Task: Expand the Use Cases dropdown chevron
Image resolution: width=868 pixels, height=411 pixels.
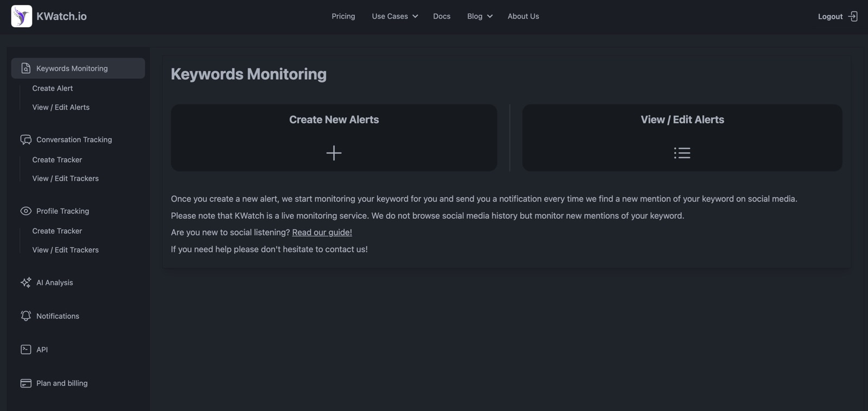Action: pyautogui.click(x=415, y=16)
